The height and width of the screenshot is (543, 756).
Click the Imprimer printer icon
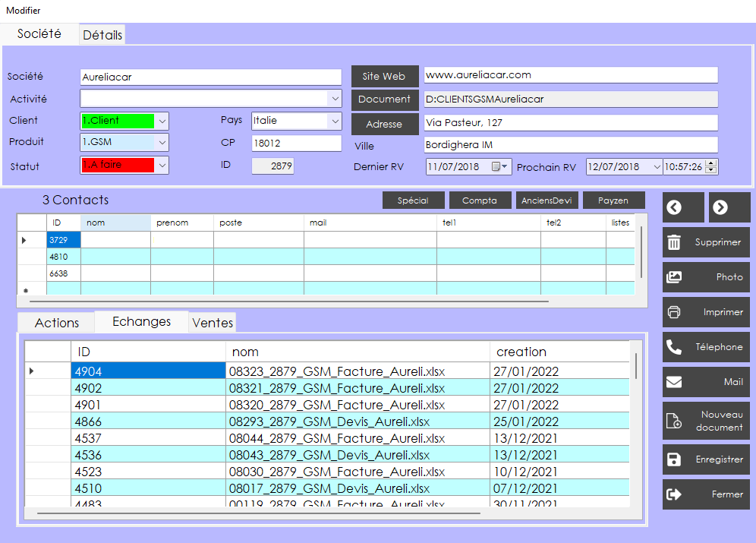673,312
